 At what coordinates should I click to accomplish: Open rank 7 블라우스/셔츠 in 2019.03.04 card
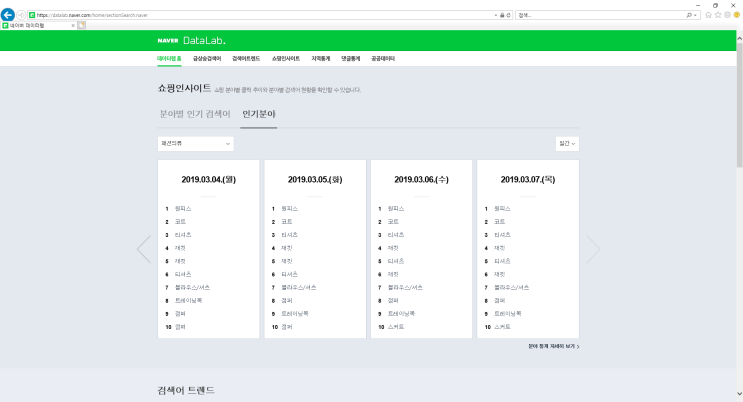coord(192,288)
